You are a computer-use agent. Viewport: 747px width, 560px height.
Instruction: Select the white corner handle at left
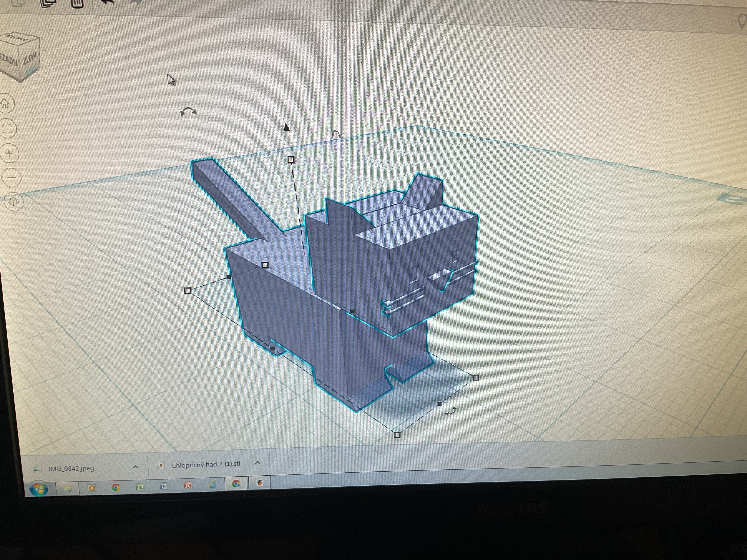point(188,291)
